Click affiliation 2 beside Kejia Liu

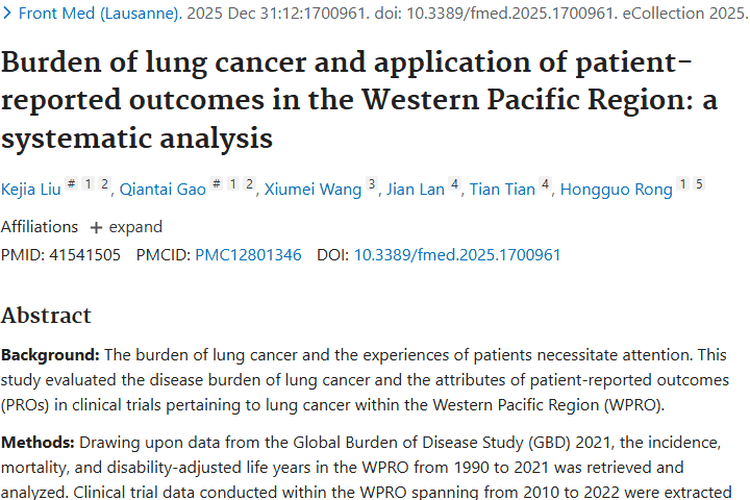pos(105,185)
